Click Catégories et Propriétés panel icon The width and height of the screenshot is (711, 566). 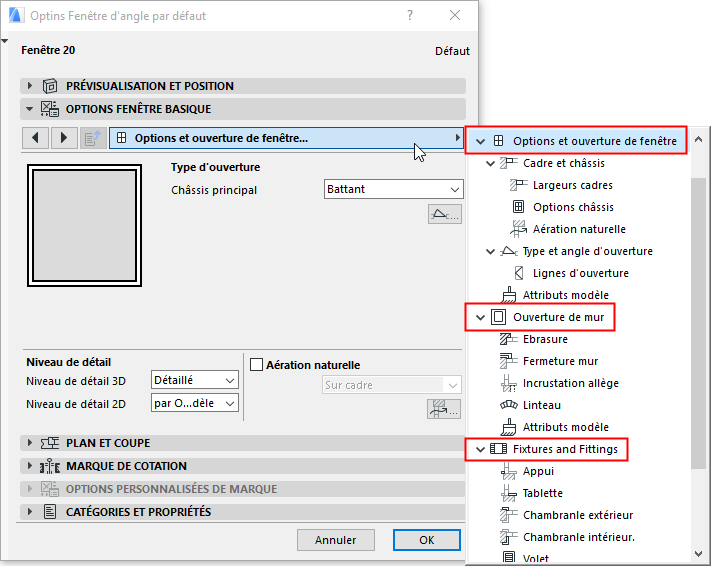click(50, 512)
